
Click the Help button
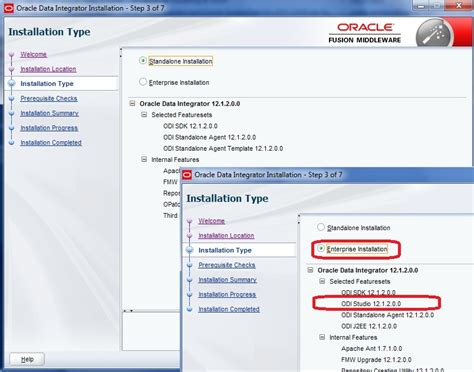tap(27, 359)
